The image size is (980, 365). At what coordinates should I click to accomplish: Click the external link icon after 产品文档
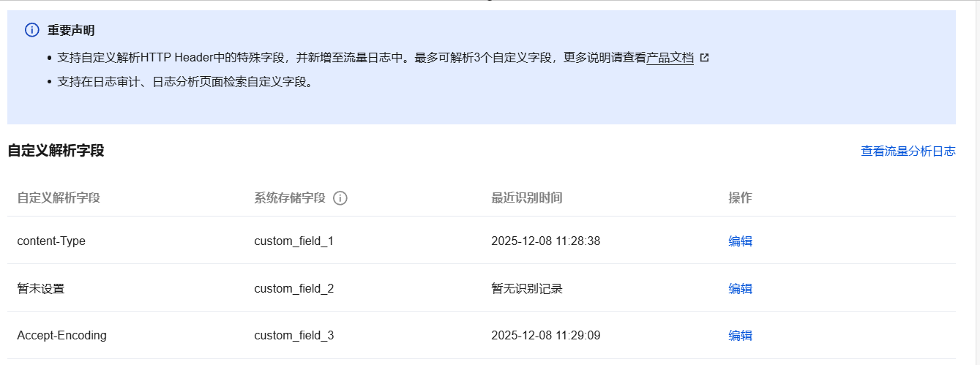point(704,58)
